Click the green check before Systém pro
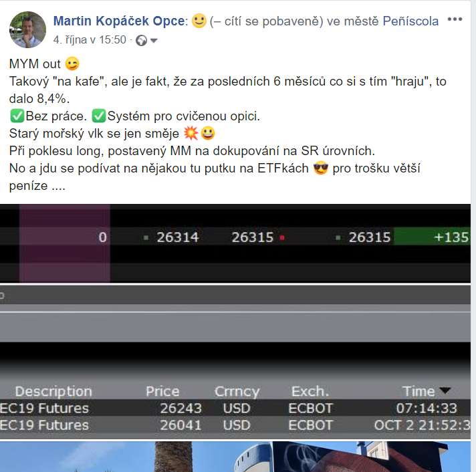The height and width of the screenshot is (472, 476). click(99, 116)
